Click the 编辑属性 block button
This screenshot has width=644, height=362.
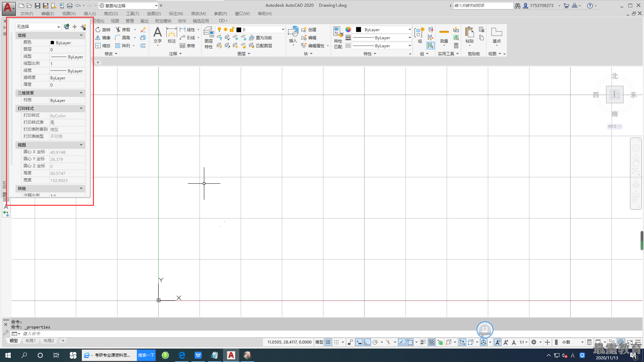tap(313, 46)
